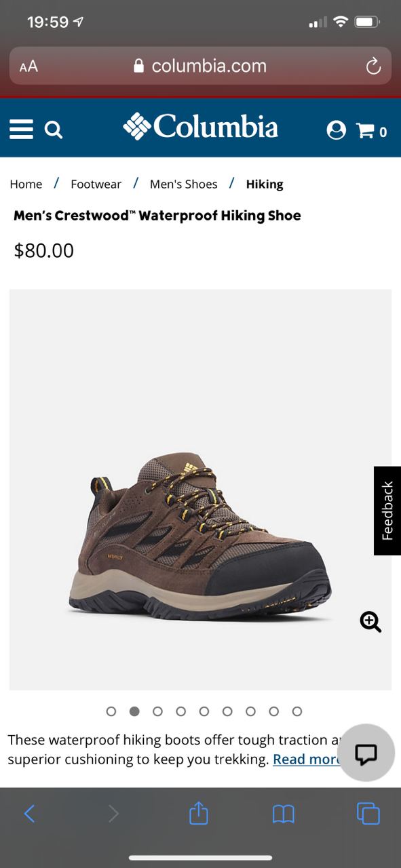Image resolution: width=401 pixels, height=868 pixels.
Task: Open the Feedback side tab
Action: (x=387, y=511)
